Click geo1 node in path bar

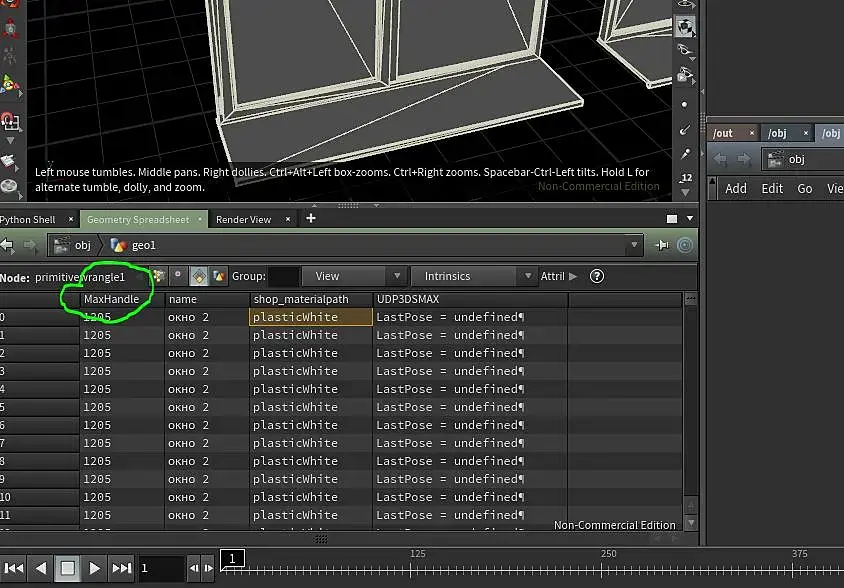134,246
